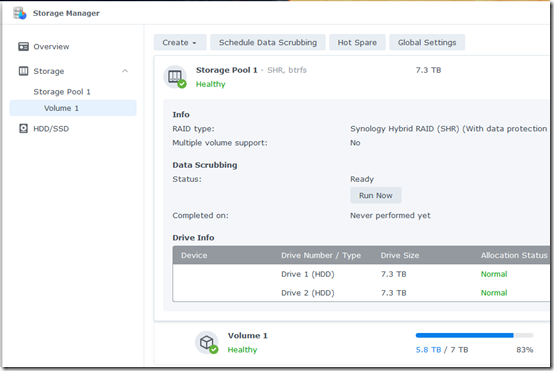
Task: Click the Storage Pool 1 heading
Action: [226, 70]
